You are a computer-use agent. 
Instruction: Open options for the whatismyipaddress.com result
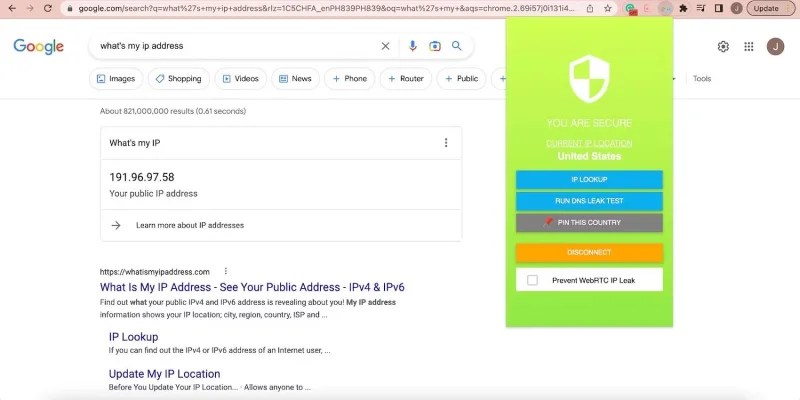[226, 271]
